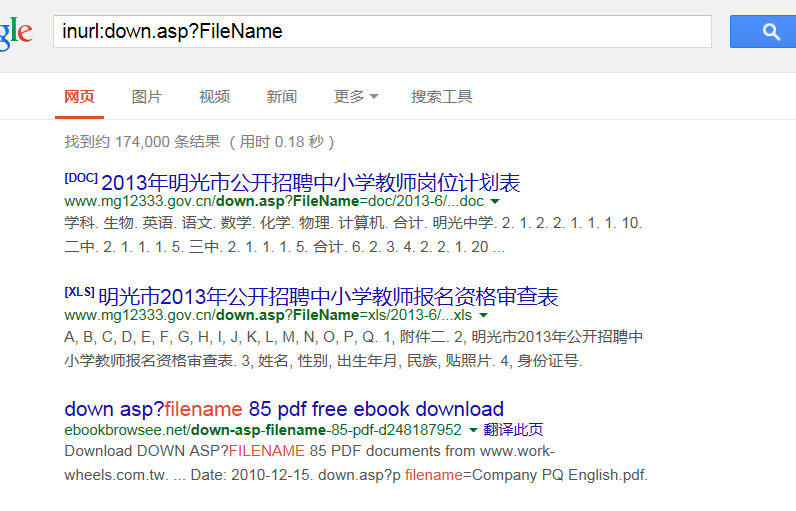Expand the arrow beside the .doc result URL
The image size is (796, 511).
pyautogui.click(x=495, y=201)
